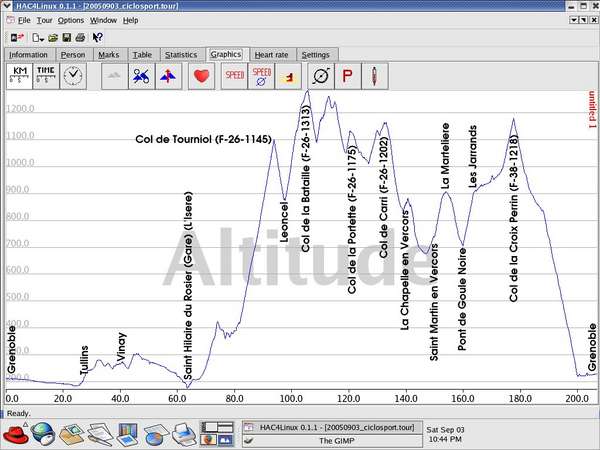This screenshot has width=600, height=450.
Task: Click the cadence wheel icon
Action: coord(322,76)
